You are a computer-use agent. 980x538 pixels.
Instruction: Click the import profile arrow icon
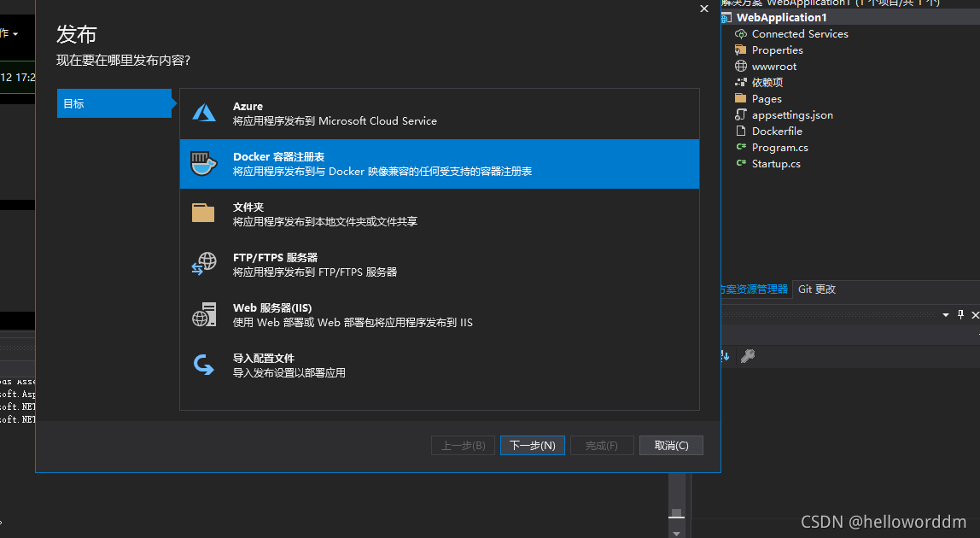tap(204, 365)
